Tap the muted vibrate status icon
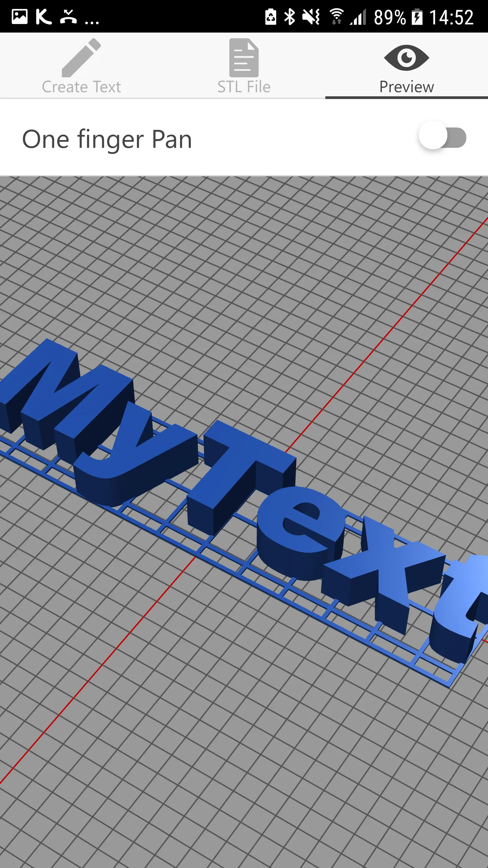488x868 pixels. coord(311,17)
